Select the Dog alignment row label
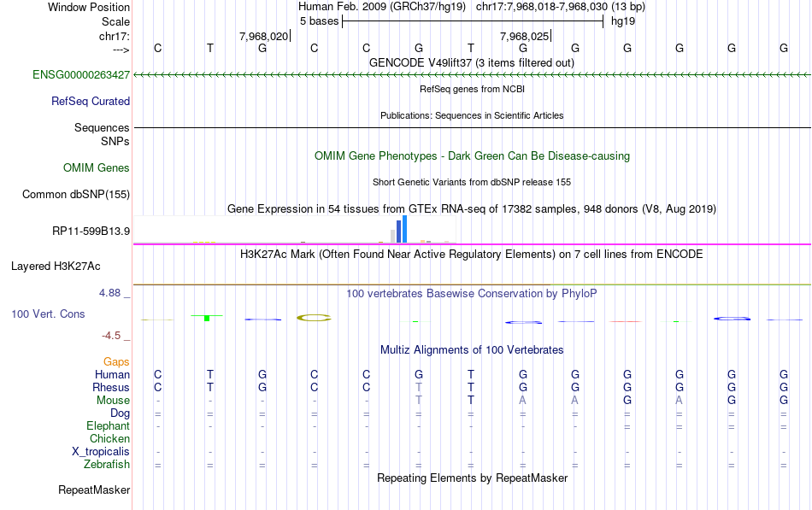The image size is (812, 510). click(x=120, y=413)
